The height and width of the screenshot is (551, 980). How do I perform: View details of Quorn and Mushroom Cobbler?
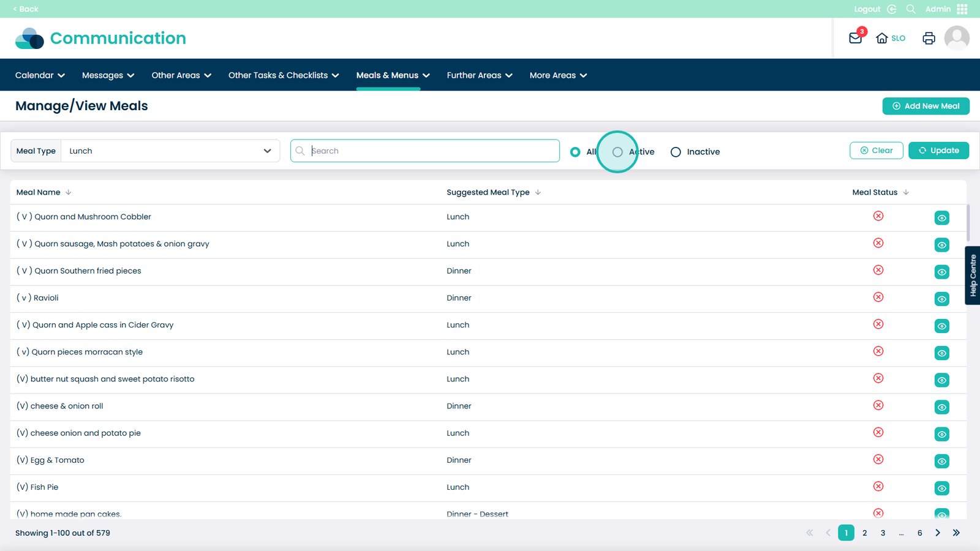click(x=941, y=218)
